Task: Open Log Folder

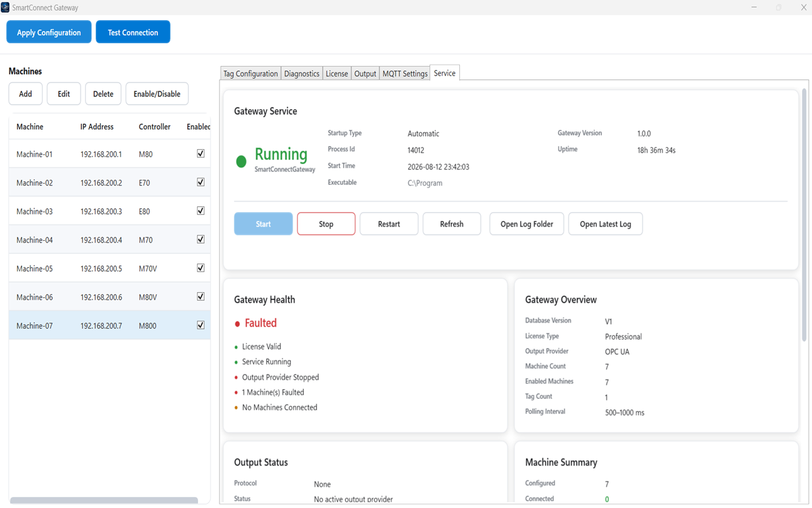Action: click(527, 224)
